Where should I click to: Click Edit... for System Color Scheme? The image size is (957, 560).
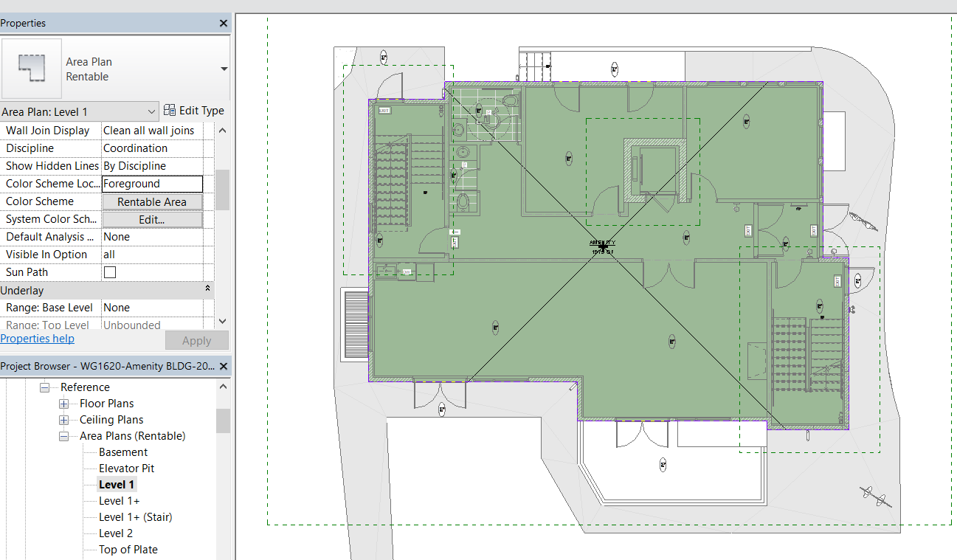tap(152, 218)
